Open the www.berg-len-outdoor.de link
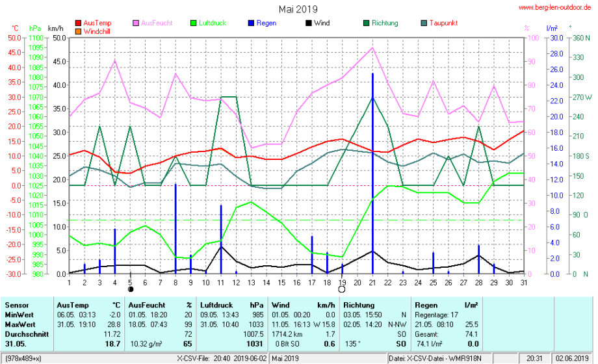 click(x=554, y=7)
